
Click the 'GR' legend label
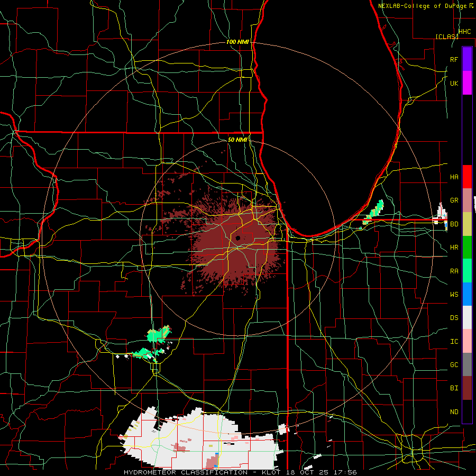click(x=454, y=200)
